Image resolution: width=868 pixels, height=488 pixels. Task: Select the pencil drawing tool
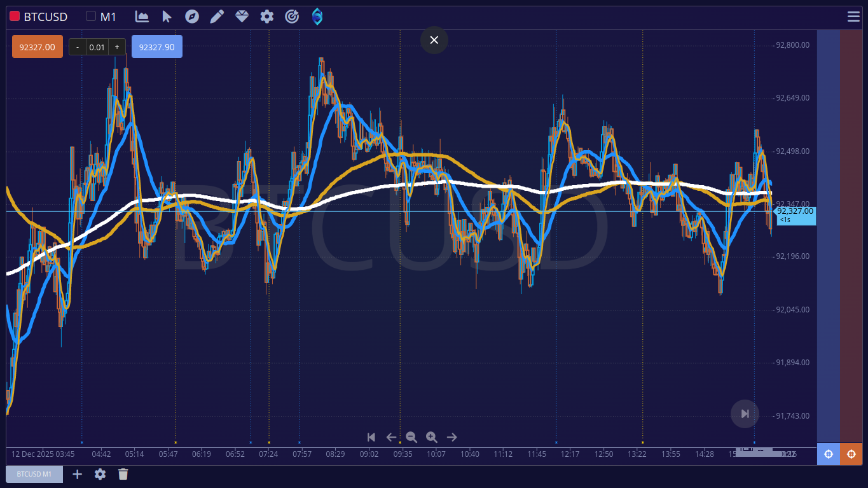[217, 17]
